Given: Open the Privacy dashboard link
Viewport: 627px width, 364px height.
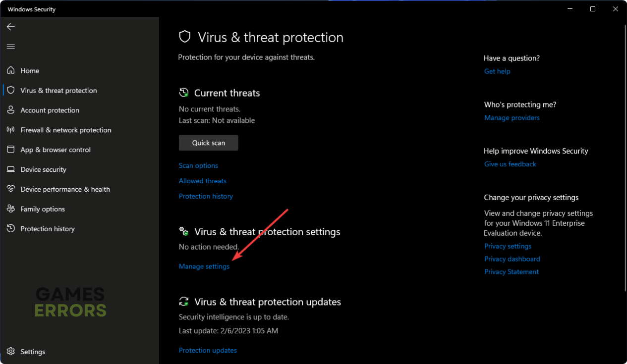Looking at the screenshot, I should coord(512,259).
